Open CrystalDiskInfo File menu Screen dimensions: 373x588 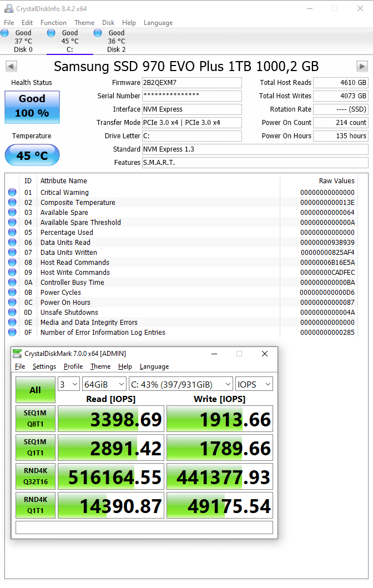9,23
